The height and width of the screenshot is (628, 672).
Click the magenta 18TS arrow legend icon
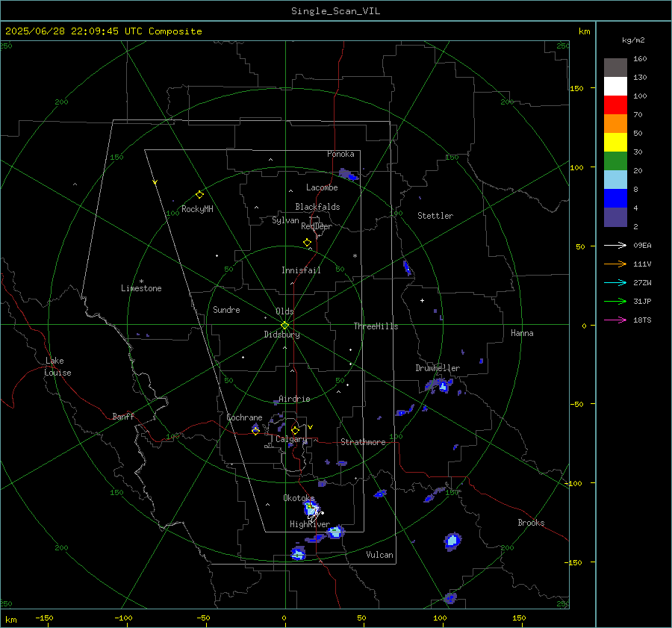tap(615, 320)
